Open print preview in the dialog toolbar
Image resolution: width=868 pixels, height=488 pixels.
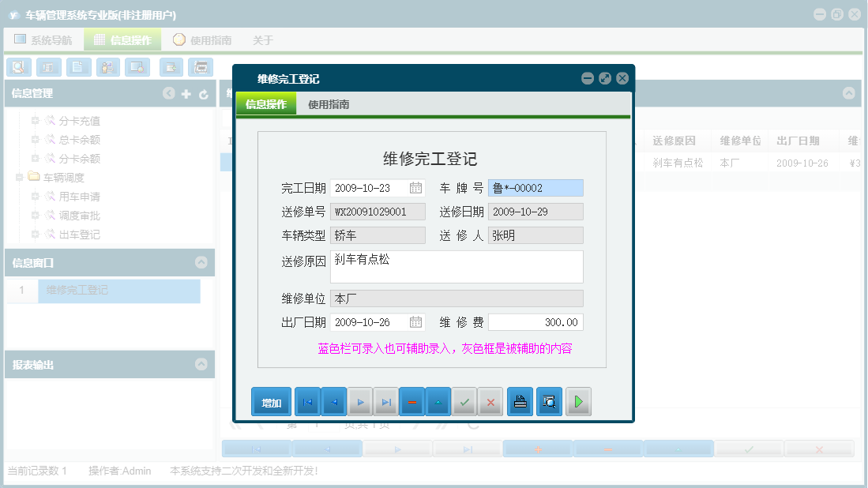tap(549, 401)
